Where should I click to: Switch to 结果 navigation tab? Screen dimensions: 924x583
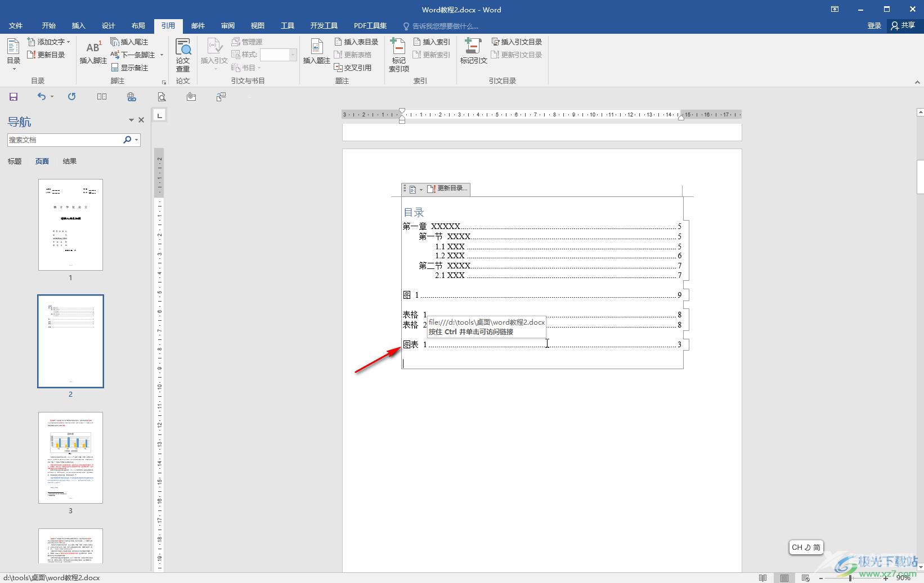click(70, 162)
